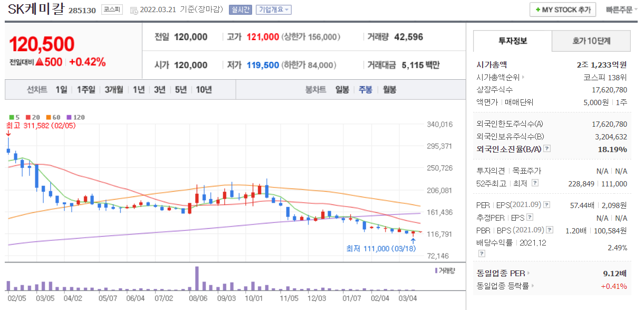The image size is (644, 310).
Task: Click 시가 value 120,000
Action: [190, 65]
